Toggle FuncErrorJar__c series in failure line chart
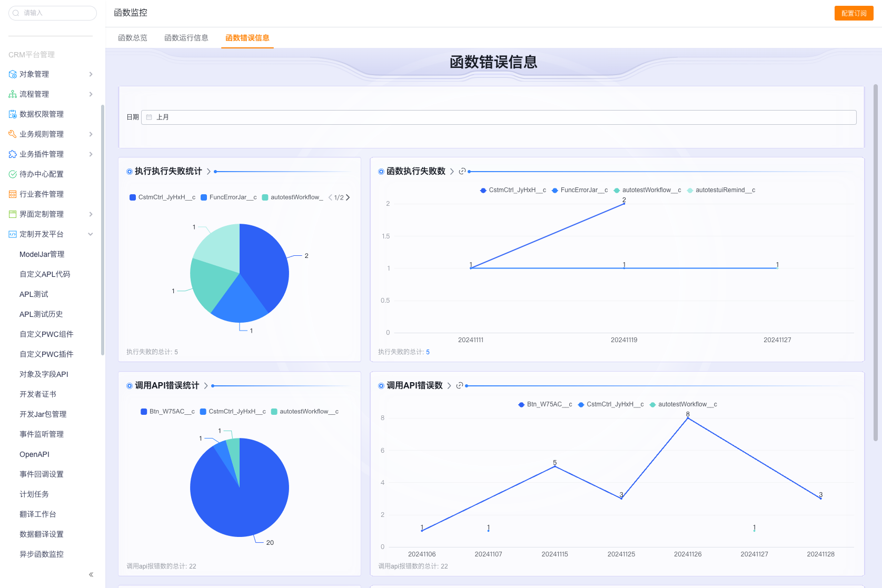The height and width of the screenshot is (588, 882). pos(579,190)
